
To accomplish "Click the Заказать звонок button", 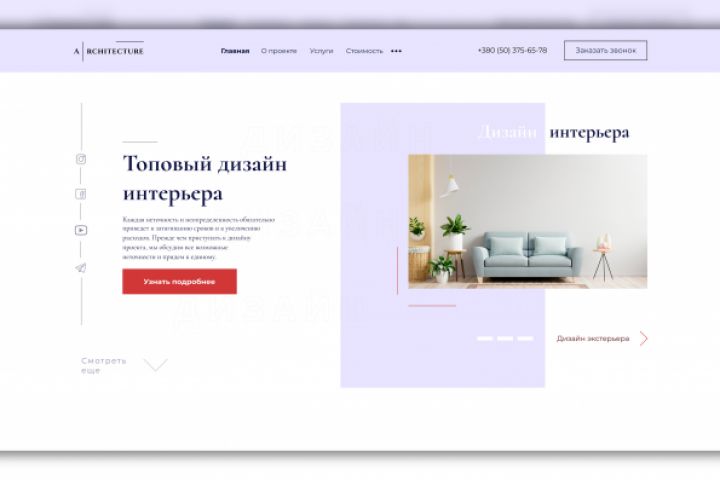I will pyautogui.click(x=606, y=51).
